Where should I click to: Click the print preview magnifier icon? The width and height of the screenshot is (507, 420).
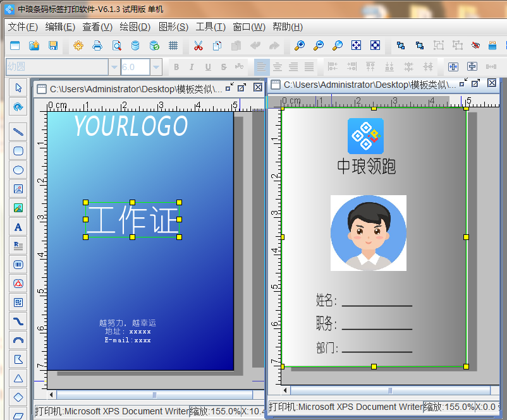(x=115, y=45)
